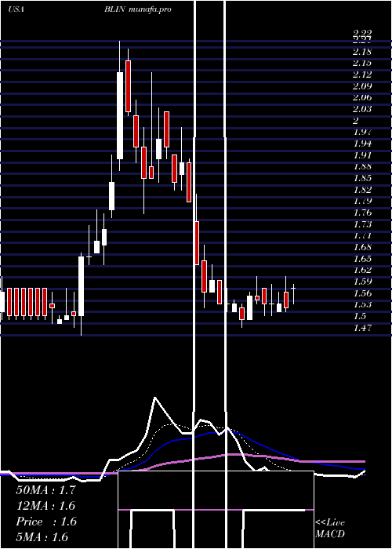Select the 1.71 price label
The image size is (392, 549).
point(362,235)
